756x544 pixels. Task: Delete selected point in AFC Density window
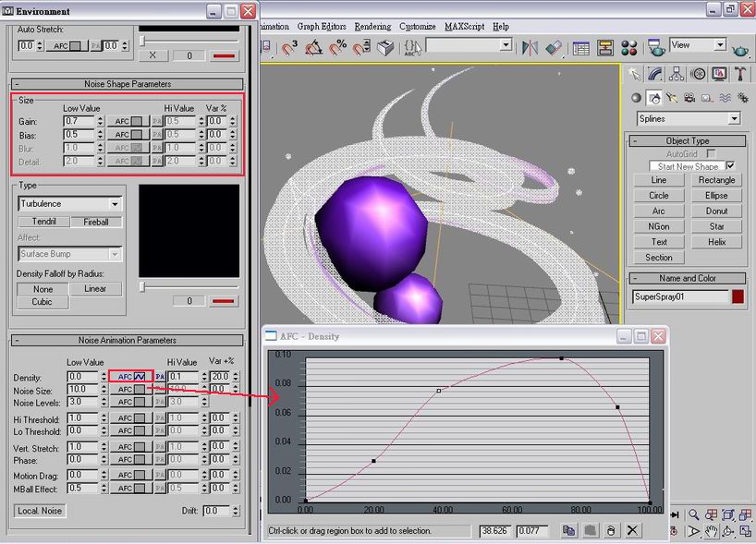click(x=632, y=531)
